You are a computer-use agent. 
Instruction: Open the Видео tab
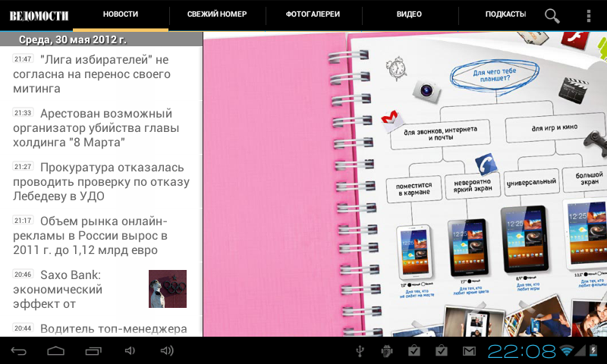(x=409, y=14)
